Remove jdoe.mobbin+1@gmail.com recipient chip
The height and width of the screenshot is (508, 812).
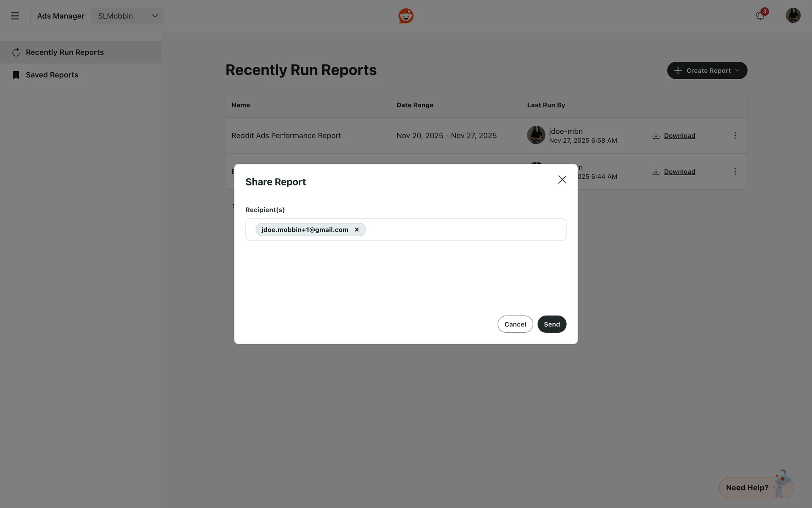[357, 230]
